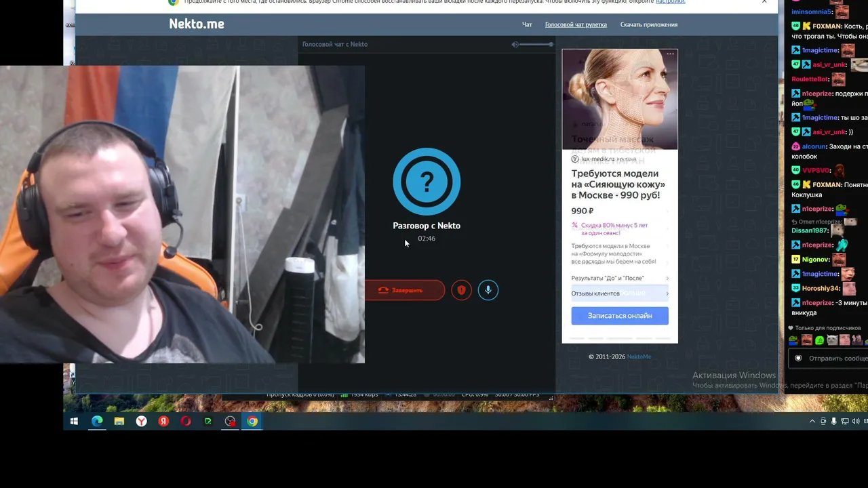Viewport: 868px width, 488px height.
Task: Click the Голосовой чат с Nekto header
Action: (335, 44)
